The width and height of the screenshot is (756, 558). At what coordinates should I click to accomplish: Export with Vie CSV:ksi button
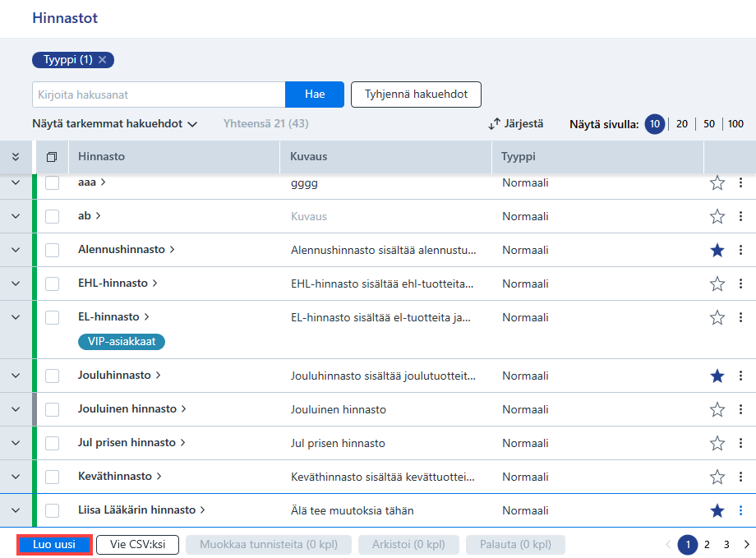tap(137, 545)
